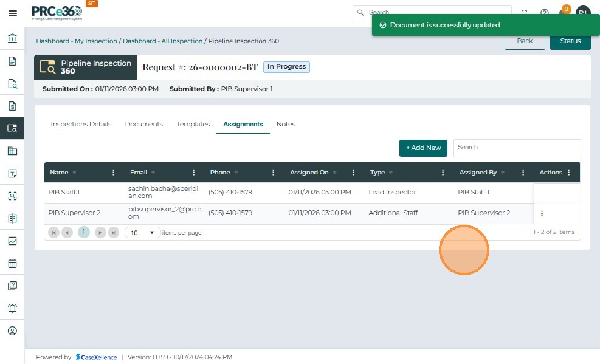Open the question-mark help sidebar icon
The image size is (600, 364).
[x=12, y=286]
